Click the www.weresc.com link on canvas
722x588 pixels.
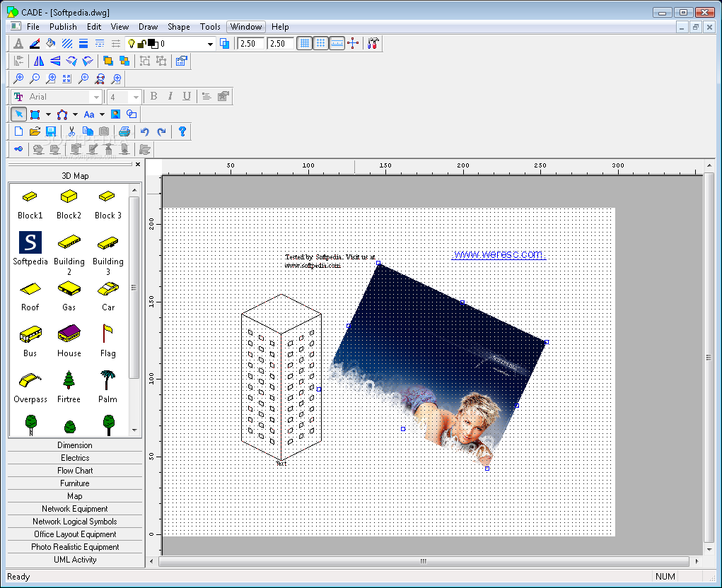click(x=499, y=254)
